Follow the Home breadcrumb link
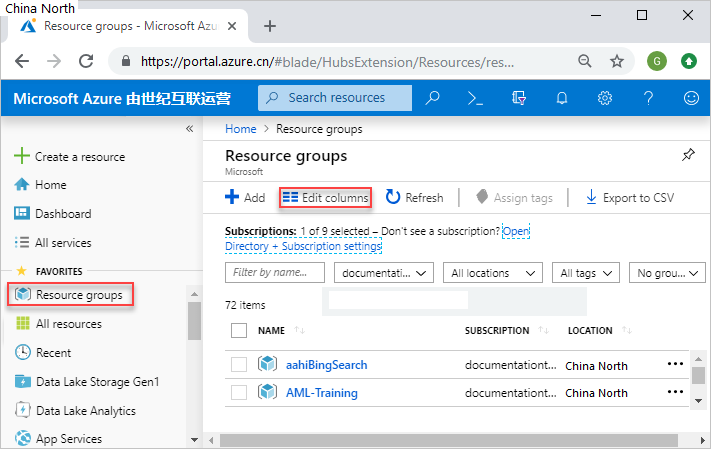 [241, 129]
